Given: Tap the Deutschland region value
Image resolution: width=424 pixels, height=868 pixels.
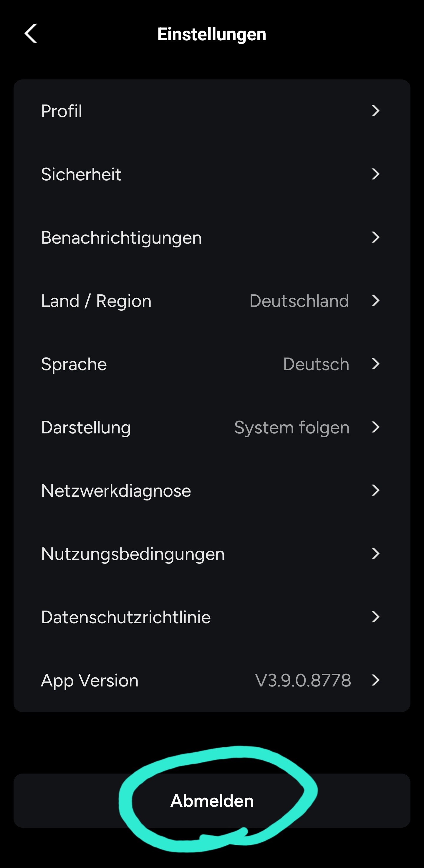Looking at the screenshot, I should (299, 301).
